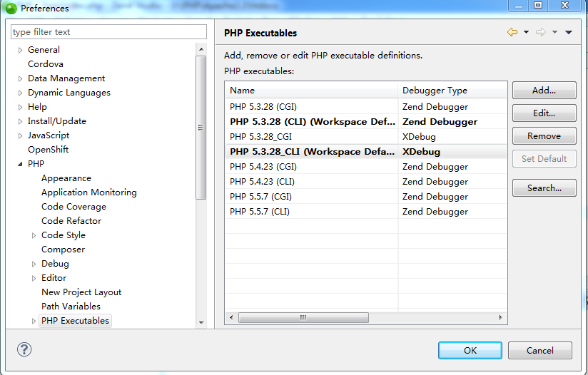The width and height of the screenshot is (588, 375).
Task: Select Cordova in preferences tree
Action: coord(46,64)
